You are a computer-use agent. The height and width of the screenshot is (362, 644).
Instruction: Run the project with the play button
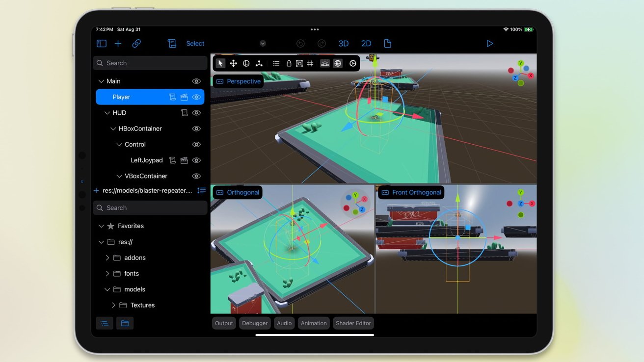click(x=489, y=44)
